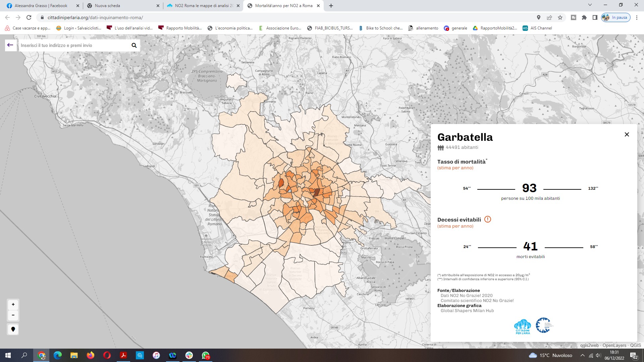The image size is (644, 362).
Task: Open Bike to School bookmark
Action: tap(381, 28)
